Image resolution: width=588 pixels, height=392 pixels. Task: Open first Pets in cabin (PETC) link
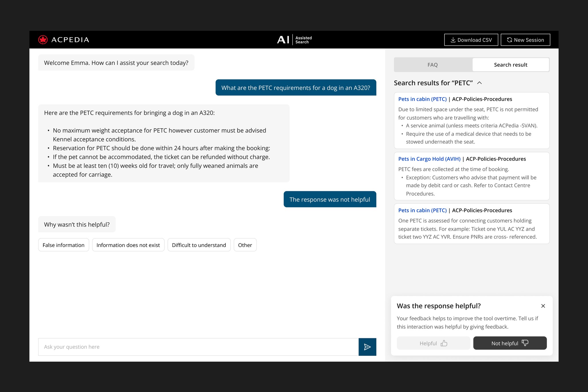(x=422, y=99)
